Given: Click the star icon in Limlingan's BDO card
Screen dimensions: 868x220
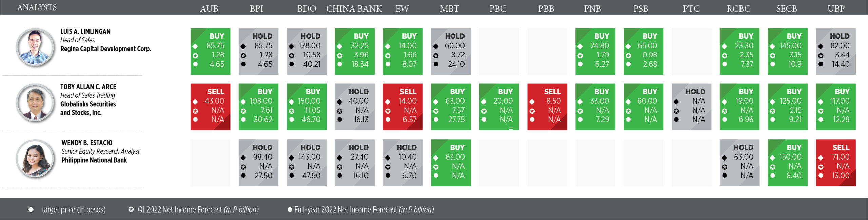Looking at the screenshot, I should point(291,56).
